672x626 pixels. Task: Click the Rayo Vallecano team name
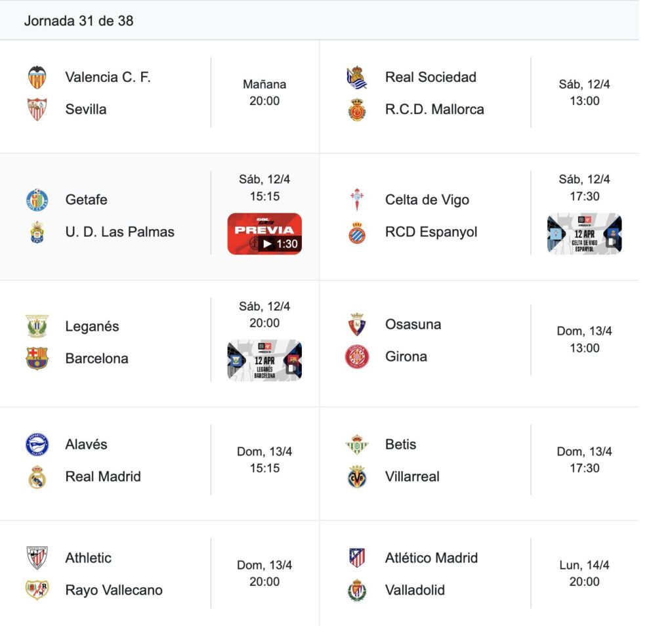click(114, 590)
